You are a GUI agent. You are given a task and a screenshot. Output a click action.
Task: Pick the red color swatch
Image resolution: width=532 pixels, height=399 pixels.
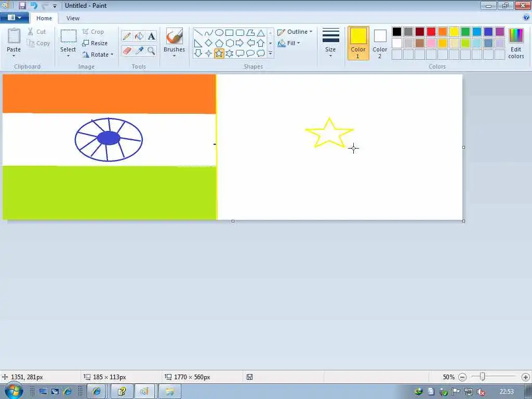(431, 32)
